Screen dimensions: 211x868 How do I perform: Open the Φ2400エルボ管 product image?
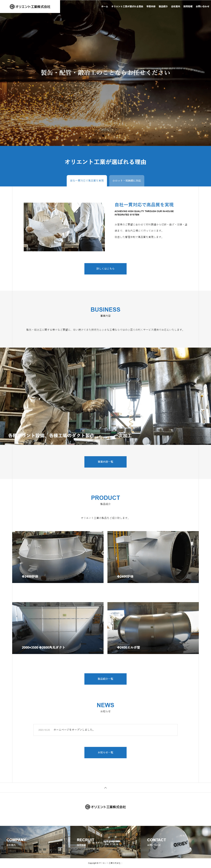153,628
